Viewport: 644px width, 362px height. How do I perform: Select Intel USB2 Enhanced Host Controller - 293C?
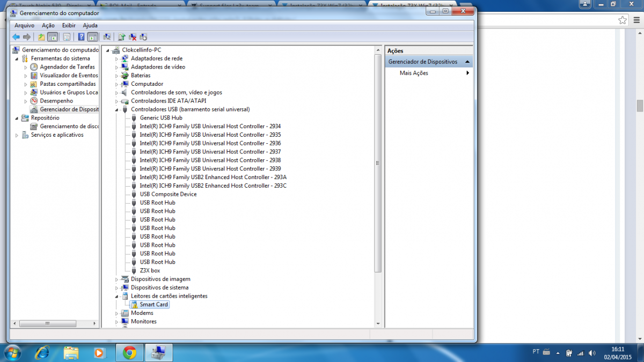point(213,186)
